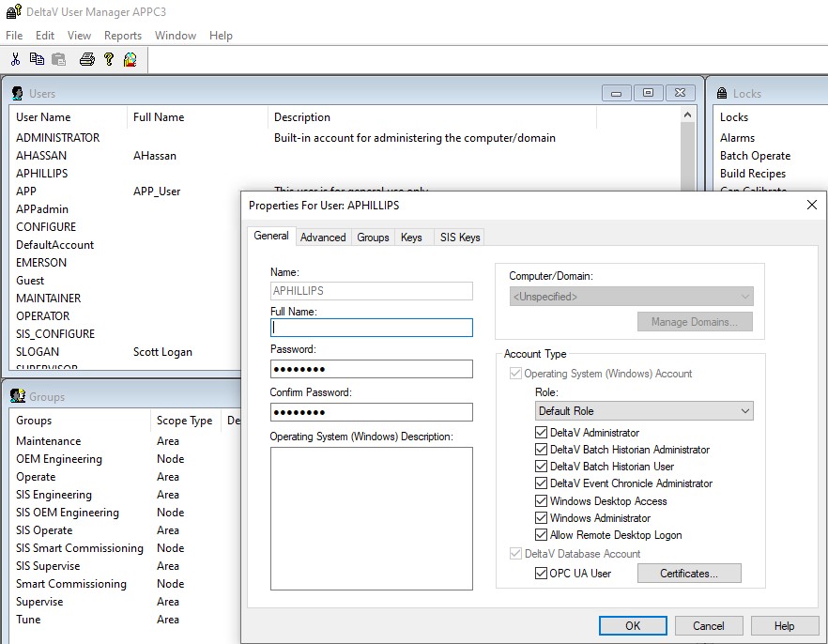Switch to the Groups tab in Properties
The image size is (828, 644).
(x=373, y=238)
